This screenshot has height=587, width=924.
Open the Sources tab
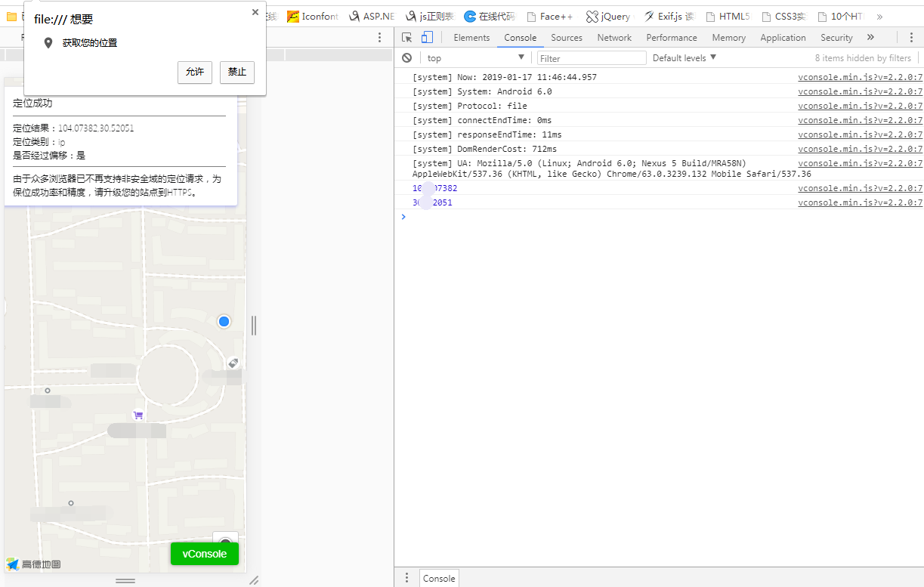pos(567,38)
